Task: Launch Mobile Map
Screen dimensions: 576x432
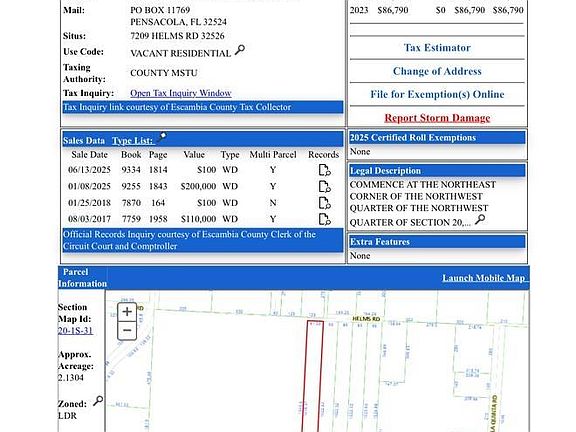Action: pyautogui.click(x=485, y=278)
